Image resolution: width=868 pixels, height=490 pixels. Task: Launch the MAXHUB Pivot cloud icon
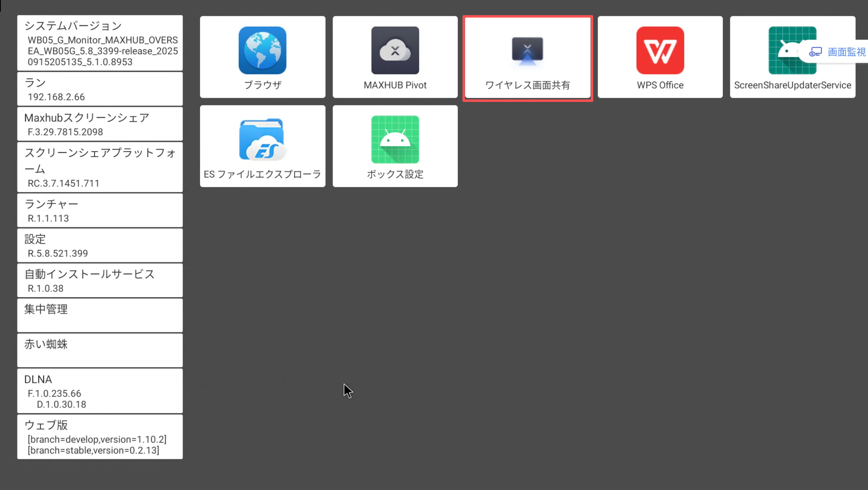tap(395, 51)
